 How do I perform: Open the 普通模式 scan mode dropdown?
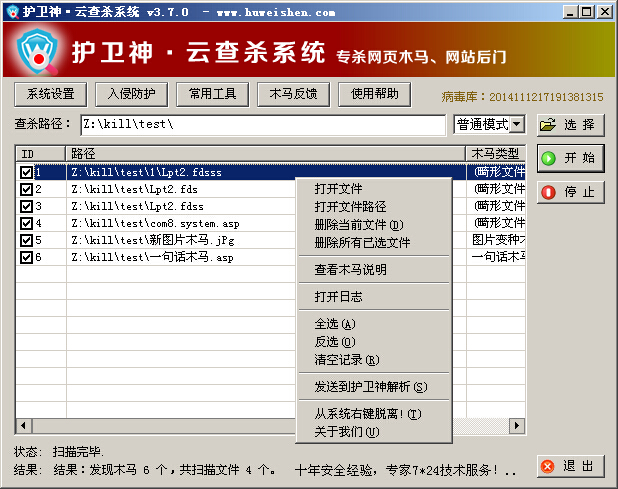[x=517, y=125]
